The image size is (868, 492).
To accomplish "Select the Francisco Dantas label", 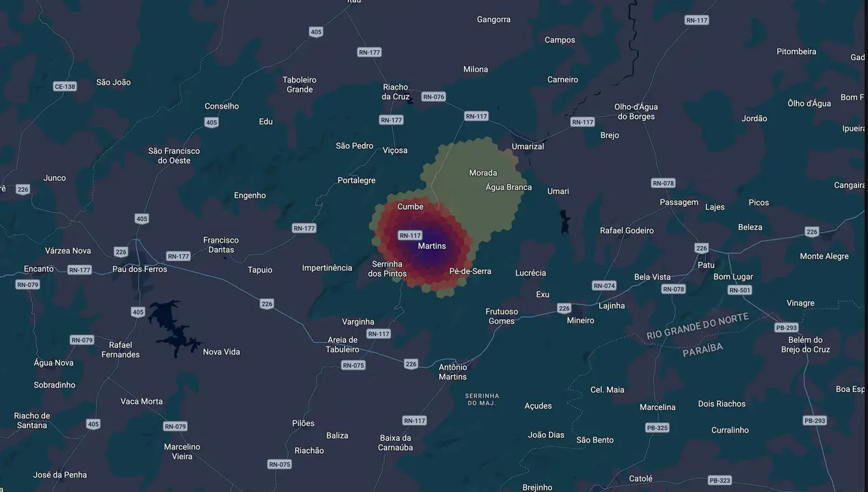I will tap(221, 245).
